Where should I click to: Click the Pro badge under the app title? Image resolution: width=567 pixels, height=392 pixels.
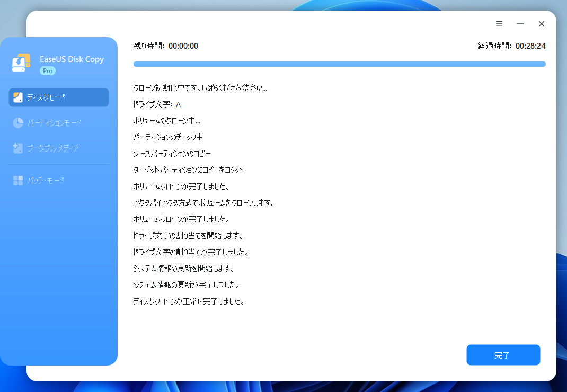pos(48,71)
